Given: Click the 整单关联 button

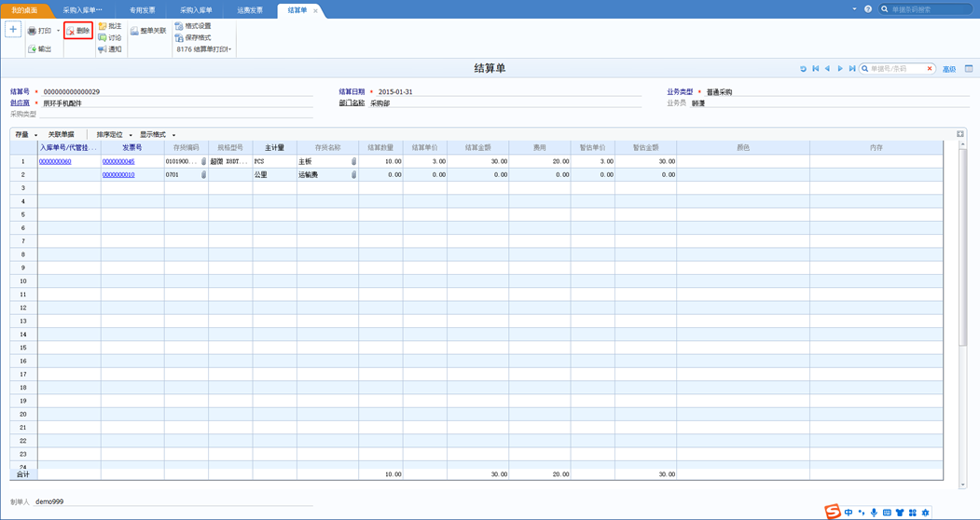Looking at the screenshot, I should click(148, 31).
